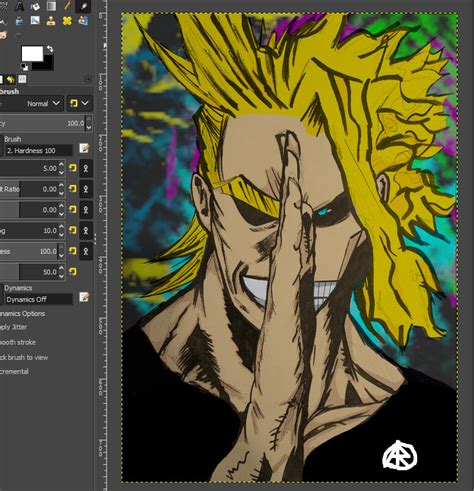Viewport: 474px width, 491px height.
Task: Expand the Dynamics Options section
Action: [x=22, y=314]
